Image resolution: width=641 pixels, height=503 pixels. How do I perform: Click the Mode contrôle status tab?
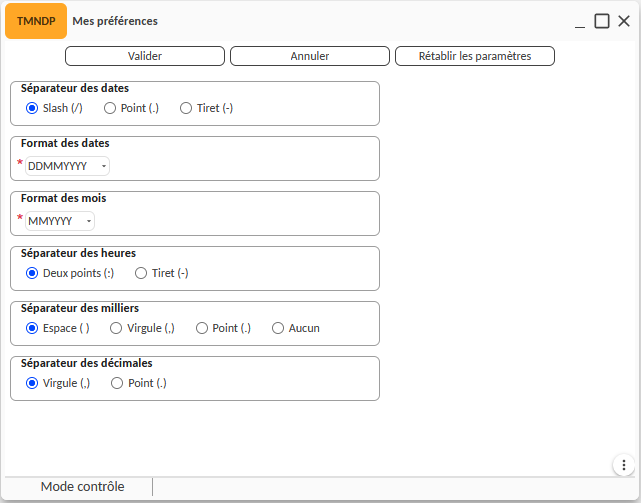(x=82, y=487)
